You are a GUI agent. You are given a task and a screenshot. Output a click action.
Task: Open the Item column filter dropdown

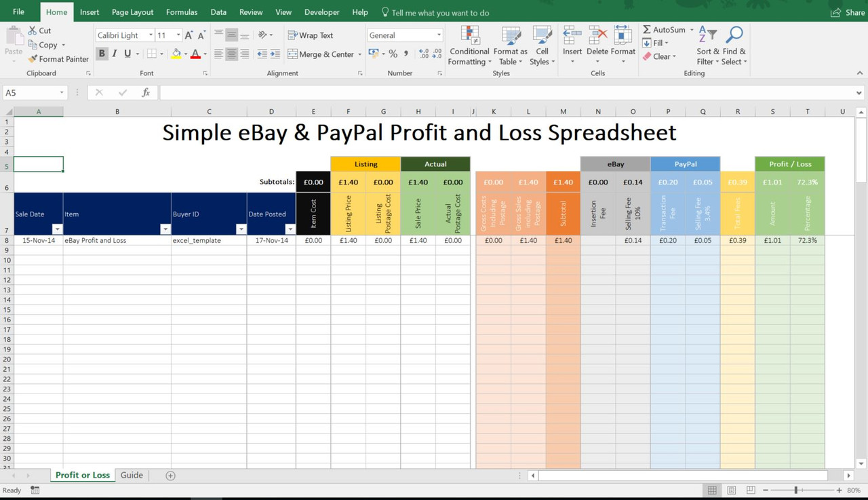(165, 229)
